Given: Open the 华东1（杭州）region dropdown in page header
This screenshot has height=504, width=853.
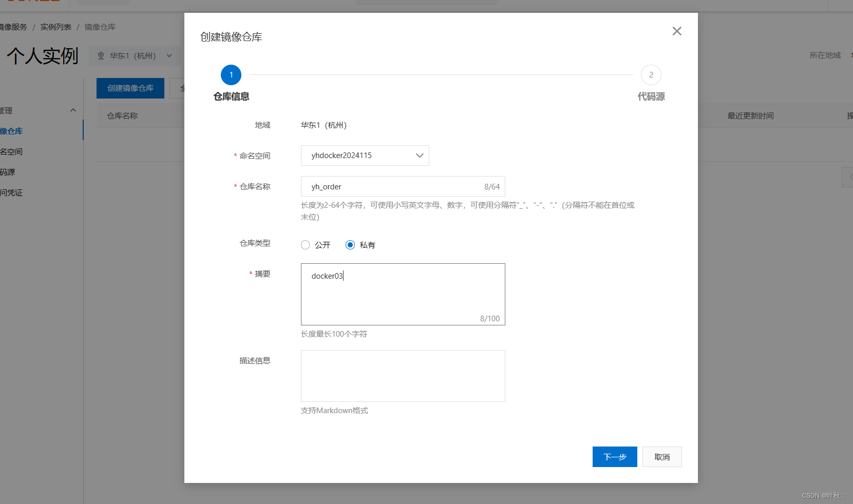Looking at the screenshot, I should pos(136,56).
